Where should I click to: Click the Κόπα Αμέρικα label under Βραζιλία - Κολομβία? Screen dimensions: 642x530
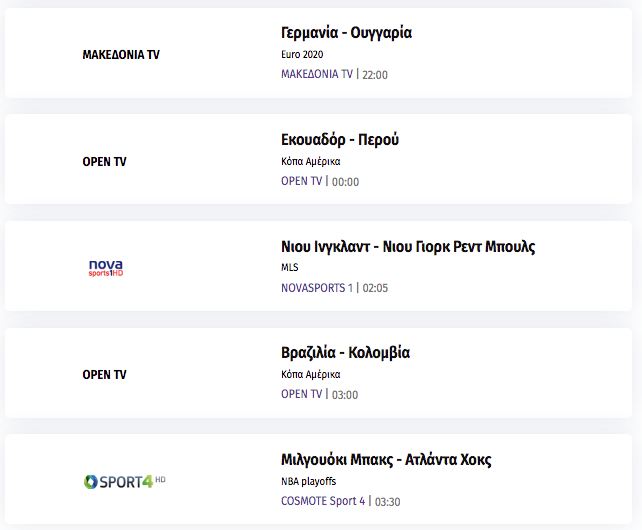[x=311, y=375]
